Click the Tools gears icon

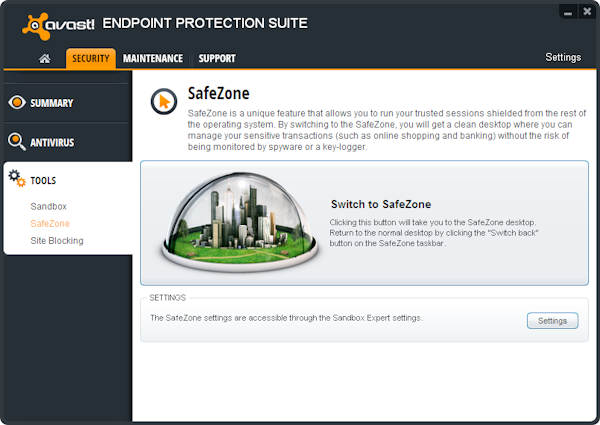coord(17,178)
